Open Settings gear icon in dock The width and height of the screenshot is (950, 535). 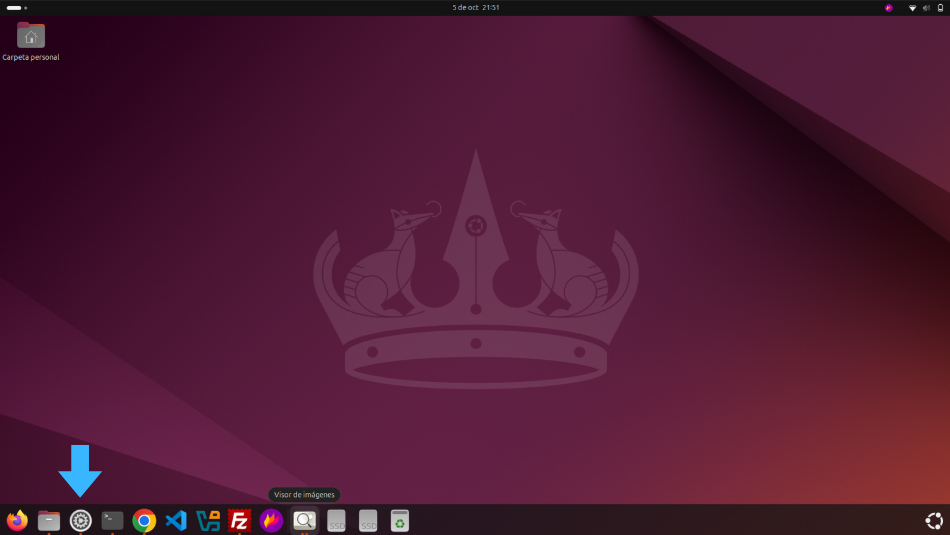[x=81, y=520]
